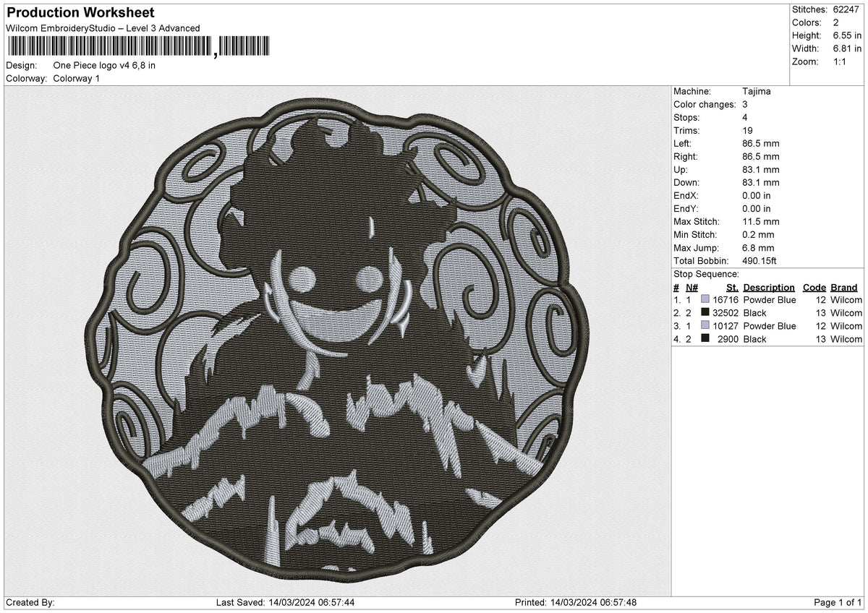Click the 'Created By:' footer label

[x=30, y=603]
